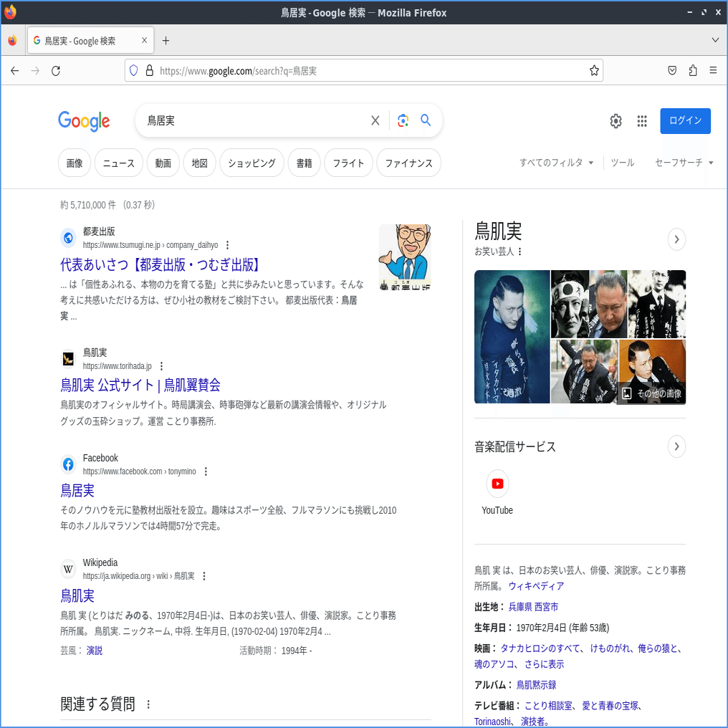Click その他の画像 on the image grid
728x728 pixels.
651,393
